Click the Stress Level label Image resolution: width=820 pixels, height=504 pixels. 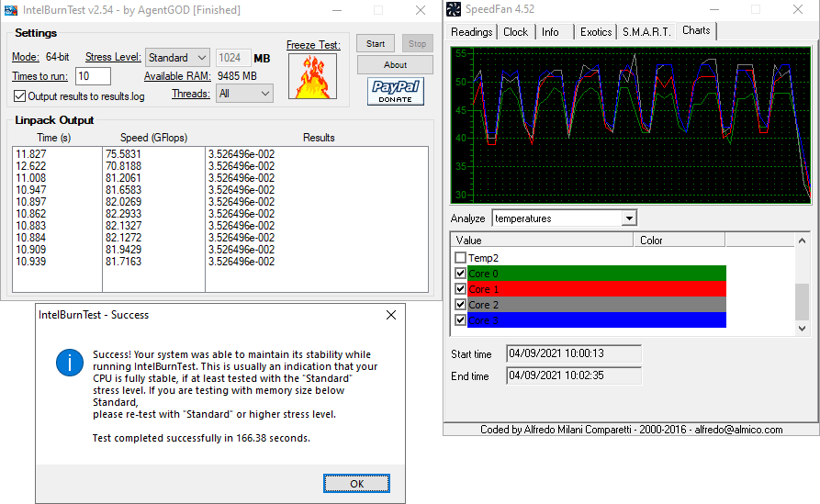coord(113,57)
